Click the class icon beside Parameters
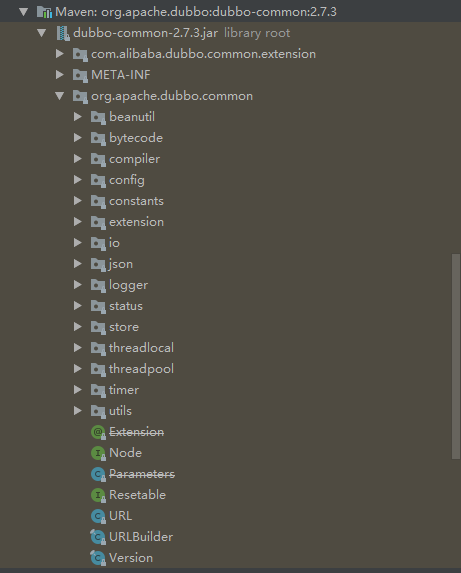The height and width of the screenshot is (573, 461). point(98,474)
